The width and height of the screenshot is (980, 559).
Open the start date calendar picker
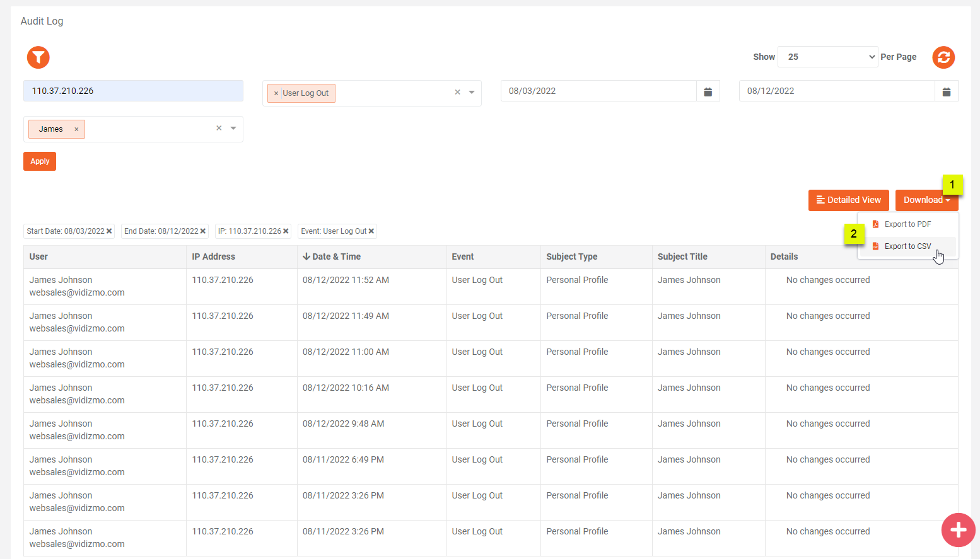point(708,91)
